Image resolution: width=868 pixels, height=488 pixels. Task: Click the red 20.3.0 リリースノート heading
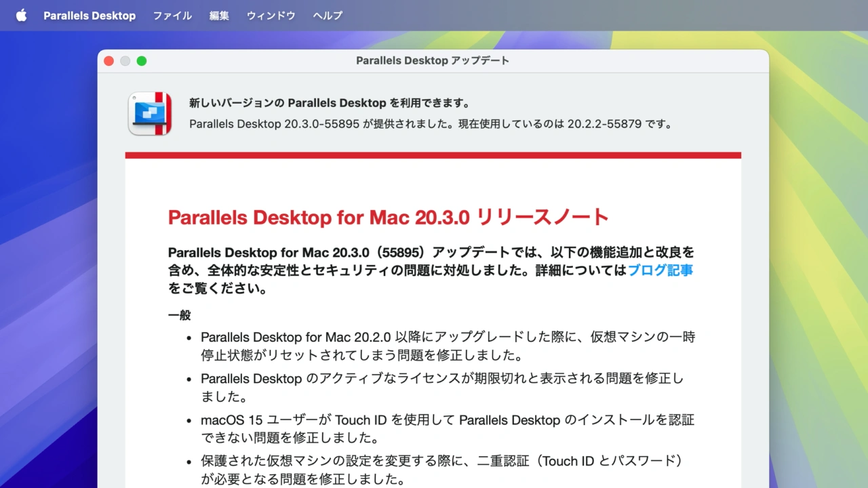[x=388, y=218]
